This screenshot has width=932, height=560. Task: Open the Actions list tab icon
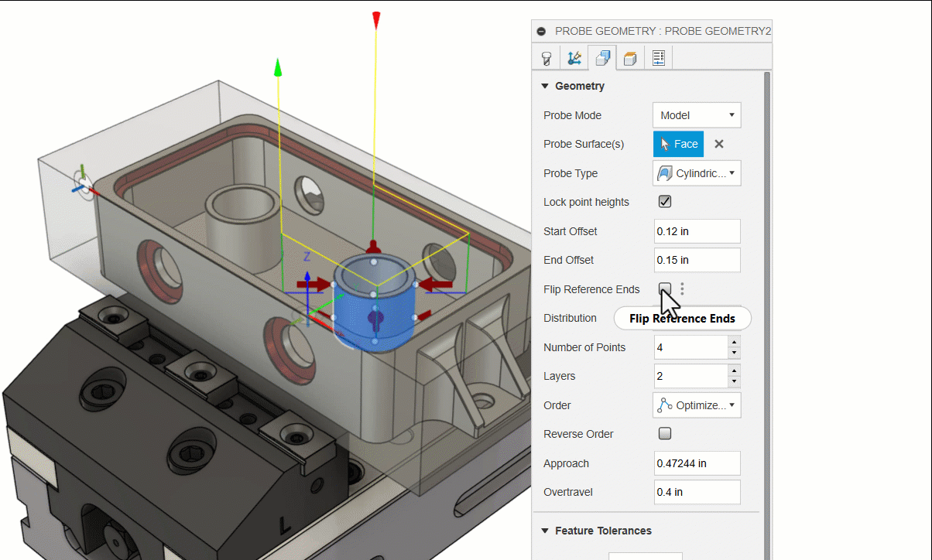[x=659, y=58]
